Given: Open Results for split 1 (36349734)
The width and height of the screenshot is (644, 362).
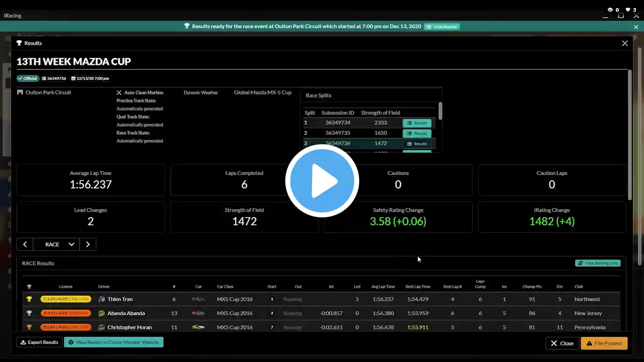Looking at the screenshot, I should click(417, 123).
